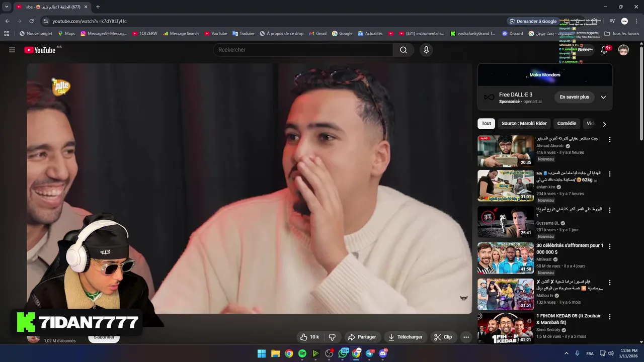
Task: Open options menu for Mafiou tv video
Action: [609, 283]
